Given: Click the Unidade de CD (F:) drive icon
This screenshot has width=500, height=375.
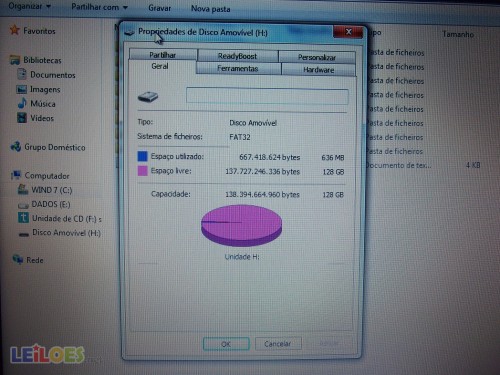Looking at the screenshot, I should (23, 218).
